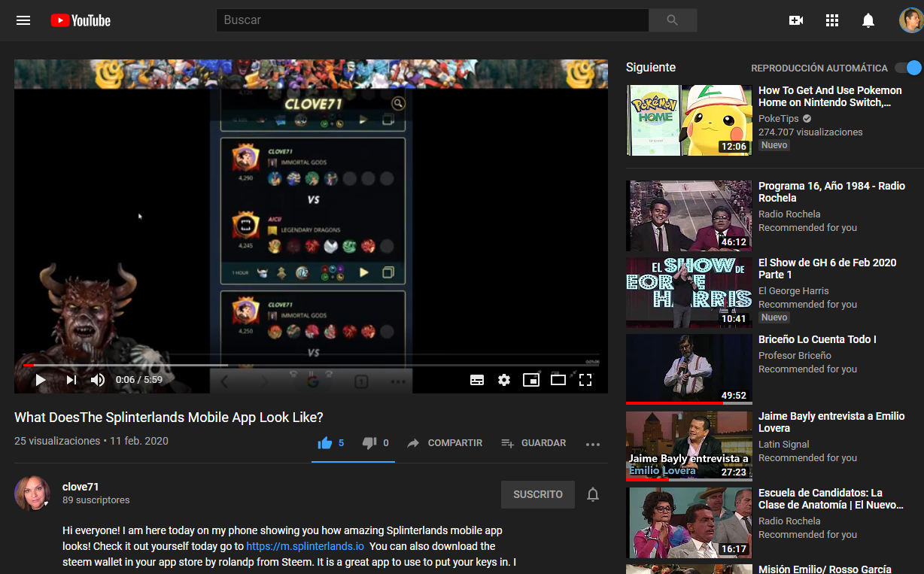Click El George Harris channel name
Viewport: 924px width, 574px height.
coord(794,291)
